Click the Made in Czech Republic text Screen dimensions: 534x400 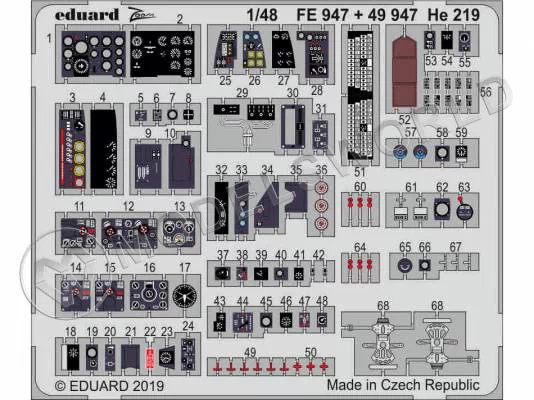click(403, 385)
